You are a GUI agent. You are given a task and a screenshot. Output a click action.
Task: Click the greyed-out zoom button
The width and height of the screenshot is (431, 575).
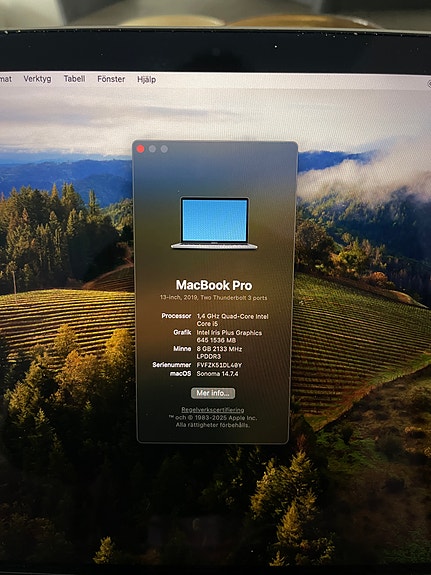click(164, 149)
